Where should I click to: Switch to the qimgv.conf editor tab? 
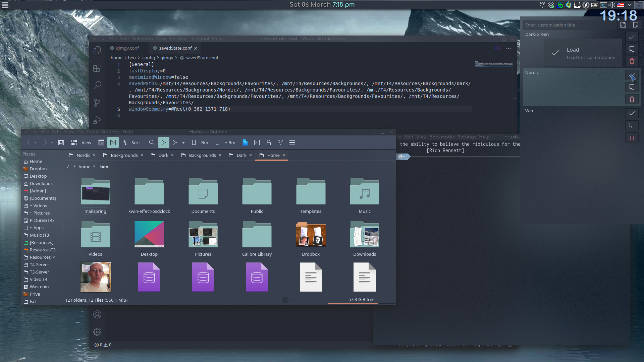124,48
